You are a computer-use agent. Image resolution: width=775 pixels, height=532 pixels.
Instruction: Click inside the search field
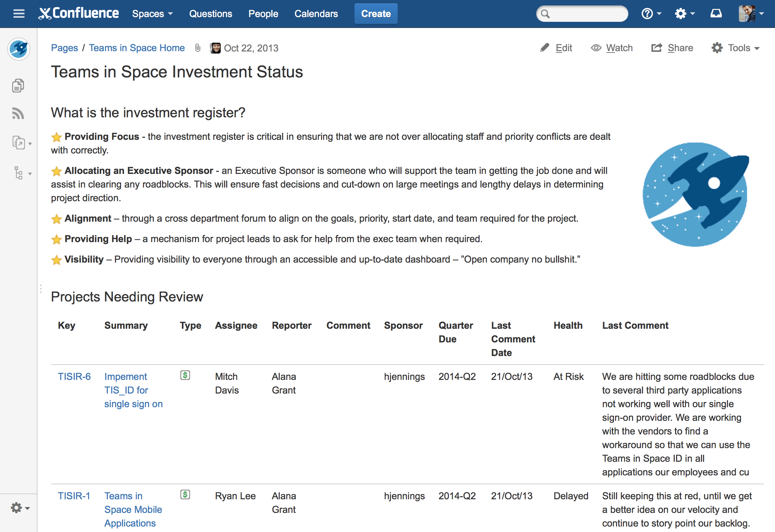(x=582, y=14)
